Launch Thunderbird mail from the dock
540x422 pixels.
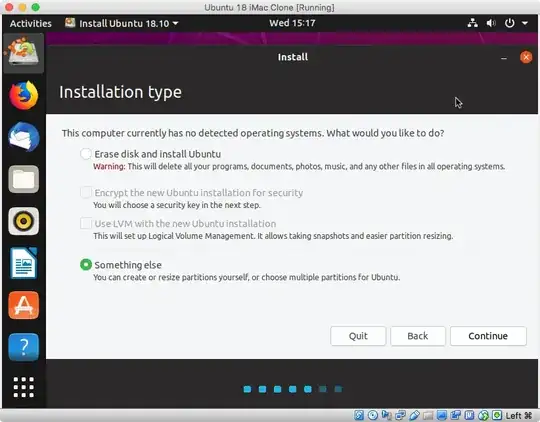[23, 137]
